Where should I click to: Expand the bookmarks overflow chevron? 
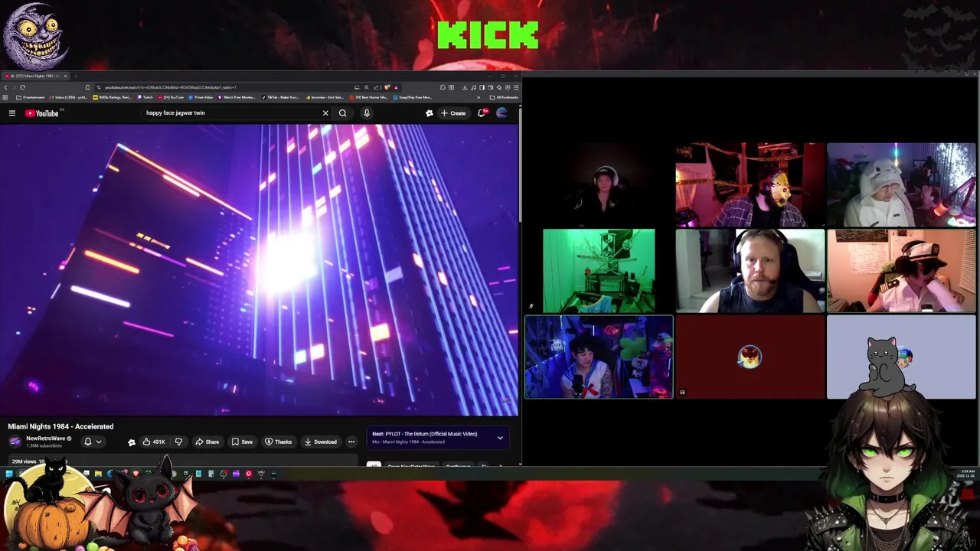click(479, 97)
